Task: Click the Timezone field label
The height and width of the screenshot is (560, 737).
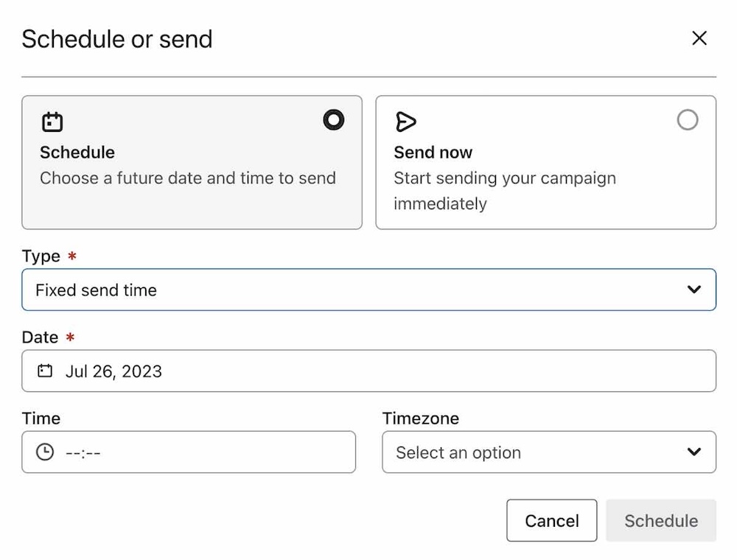Action: coord(420,419)
